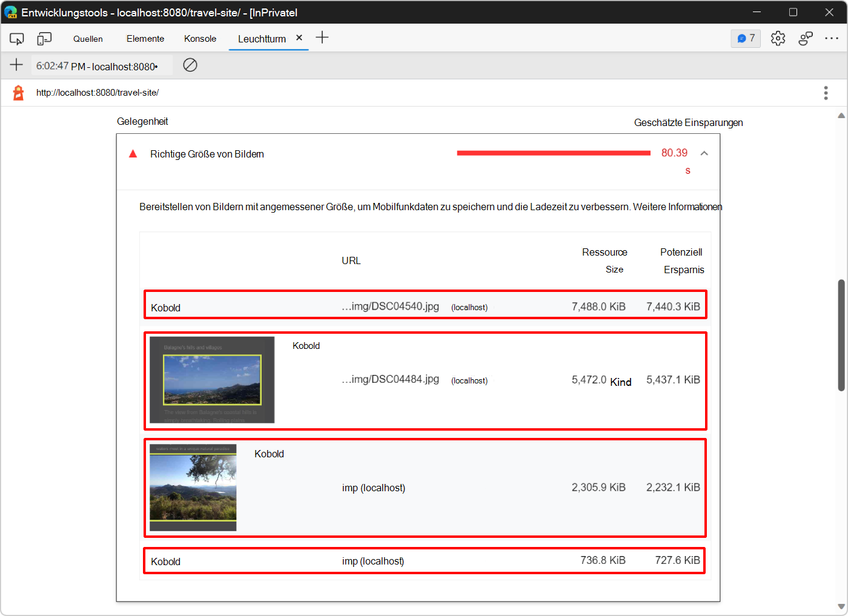The image size is (848, 616).
Task: Switch to the Elemente tab
Action: tap(145, 38)
